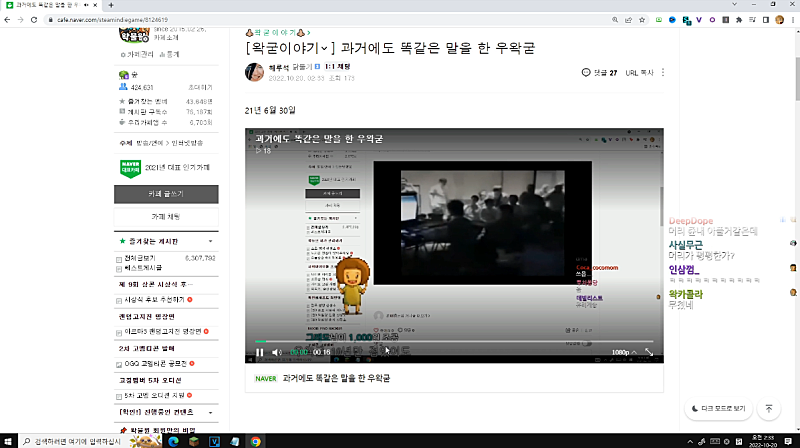Jump to top with the arrow button
800x448 pixels.
coord(769,409)
